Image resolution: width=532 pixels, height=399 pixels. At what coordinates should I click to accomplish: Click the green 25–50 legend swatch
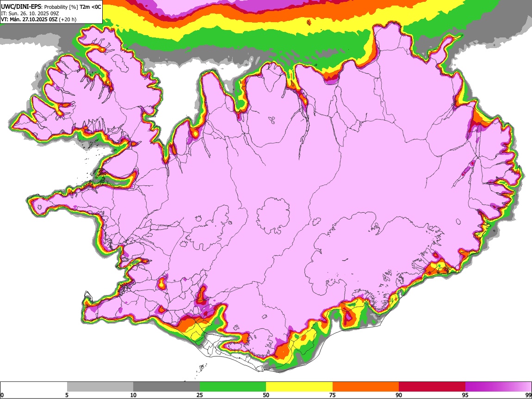233,387
